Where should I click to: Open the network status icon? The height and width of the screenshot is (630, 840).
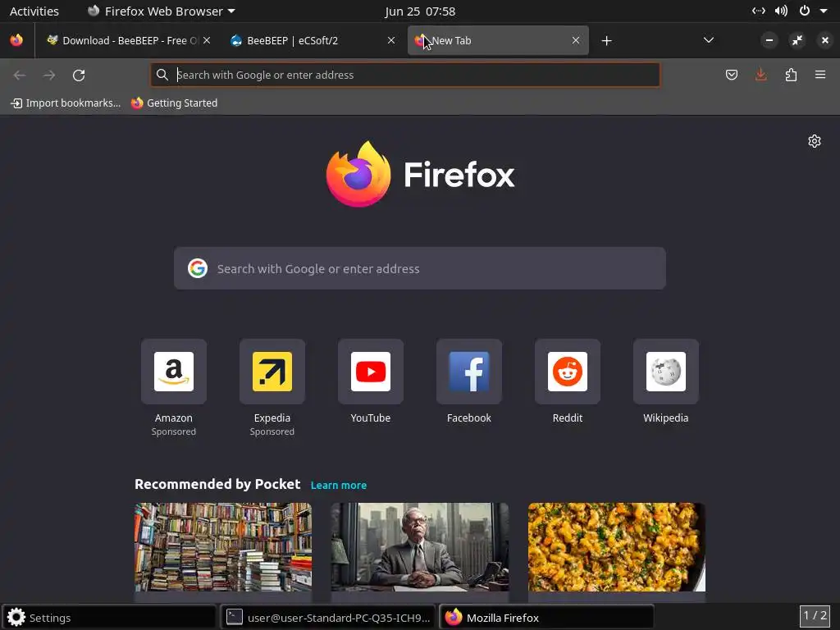point(759,11)
